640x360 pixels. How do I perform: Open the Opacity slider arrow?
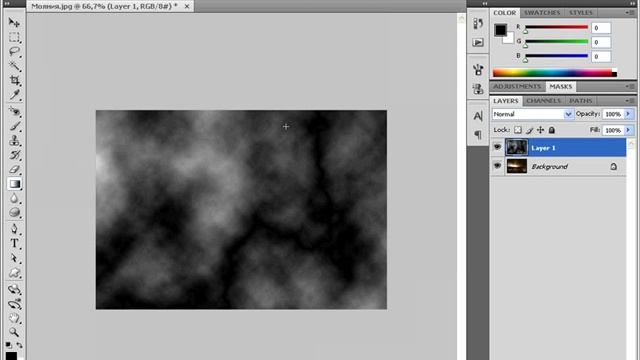(x=629, y=114)
